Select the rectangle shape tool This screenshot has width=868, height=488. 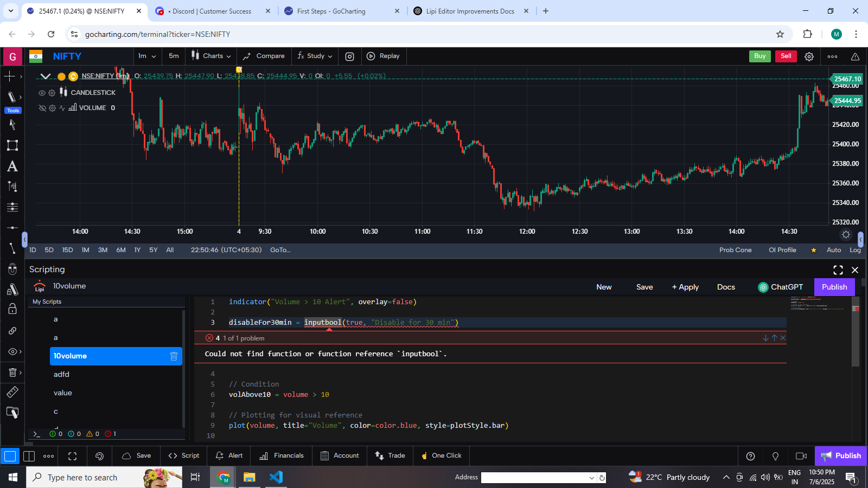[12, 145]
